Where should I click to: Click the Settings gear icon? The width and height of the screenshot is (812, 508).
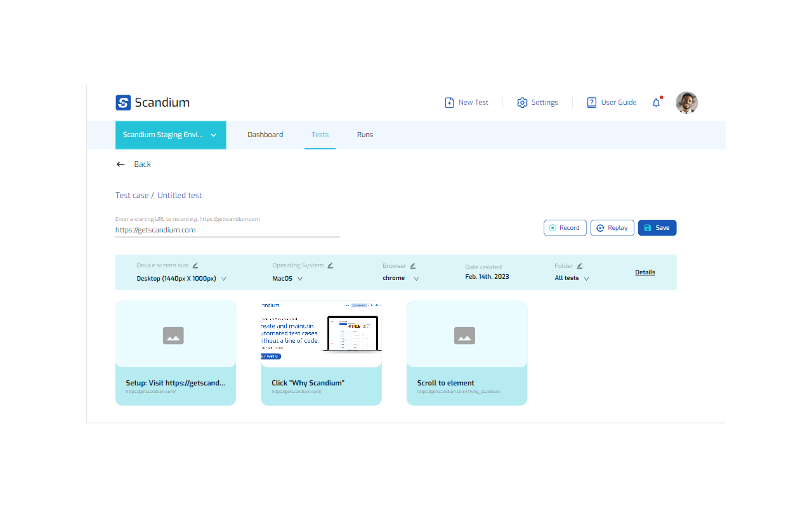(x=522, y=103)
